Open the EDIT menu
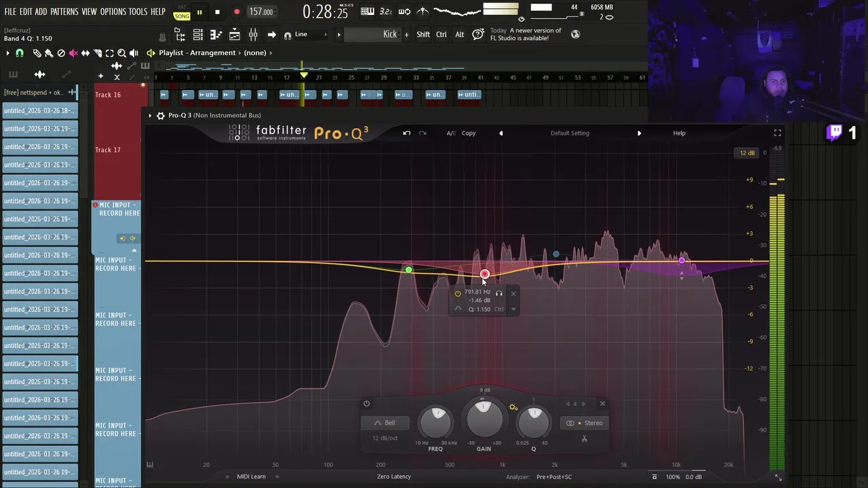The height and width of the screenshot is (488, 868). point(26,12)
